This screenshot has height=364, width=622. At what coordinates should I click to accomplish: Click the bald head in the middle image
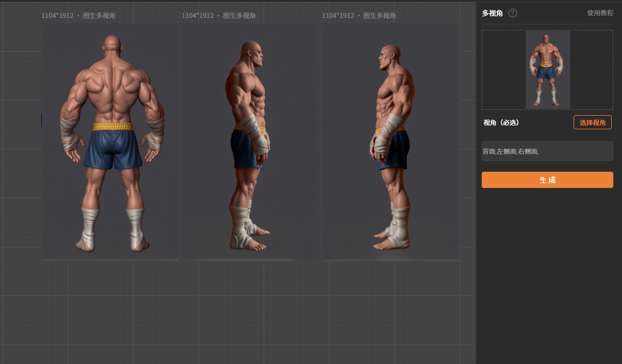coord(251,52)
